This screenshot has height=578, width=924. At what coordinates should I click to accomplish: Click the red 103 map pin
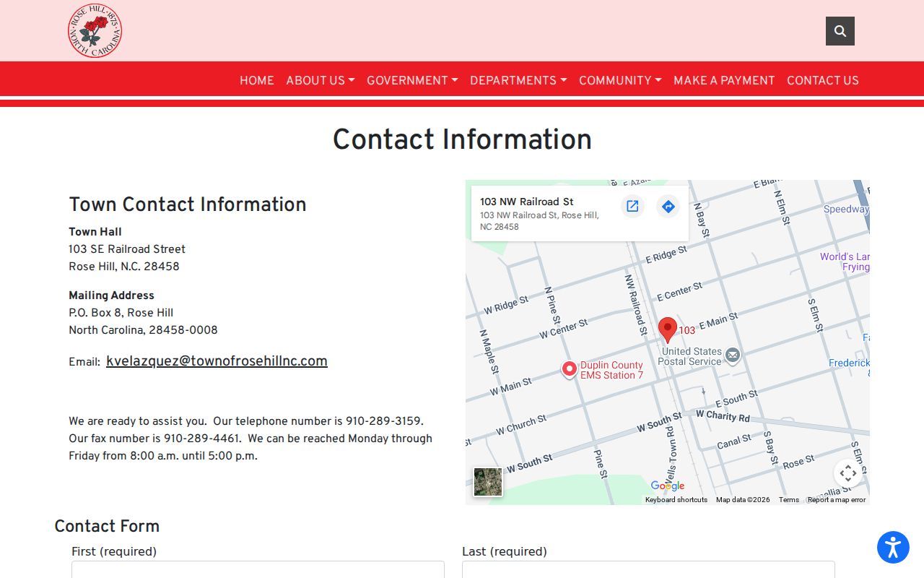(x=668, y=329)
